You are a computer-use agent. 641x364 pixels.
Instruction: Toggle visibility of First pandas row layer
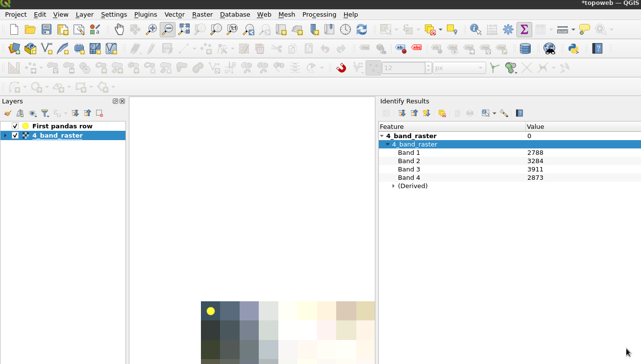point(15,126)
